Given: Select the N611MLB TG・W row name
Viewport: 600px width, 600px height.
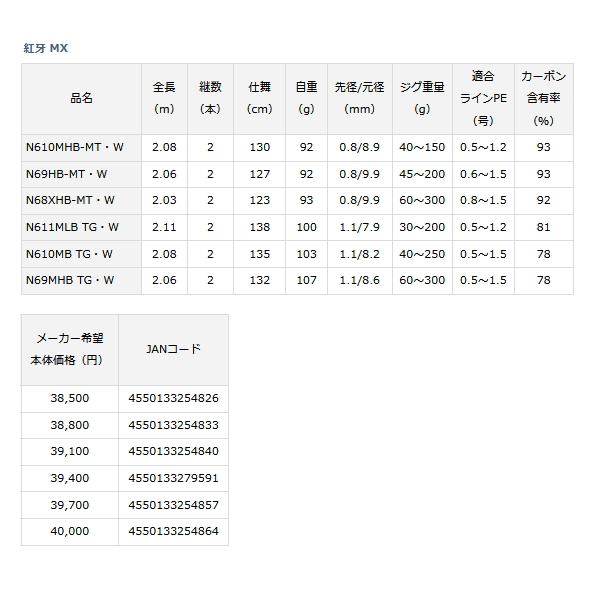Looking at the screenshot, I should 82,227.
